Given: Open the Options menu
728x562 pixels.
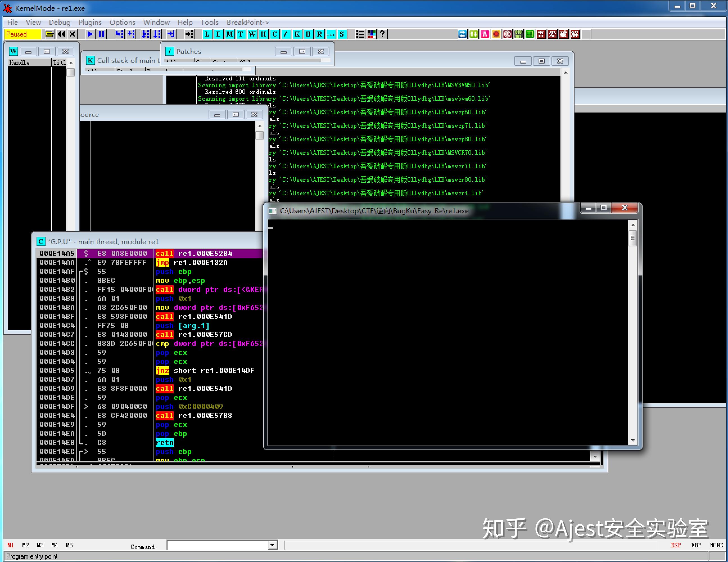Looking at the screenshot, I should (122, 22).
